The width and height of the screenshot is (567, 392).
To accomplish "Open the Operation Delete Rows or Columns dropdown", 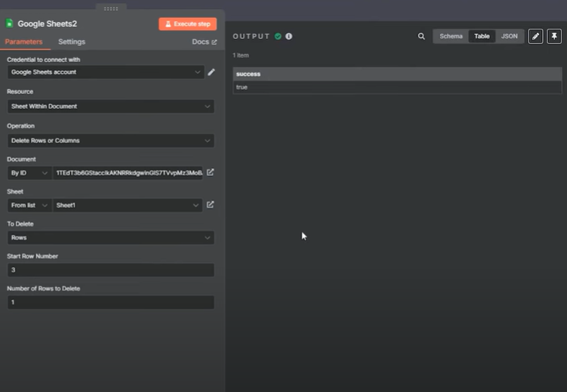I will [x=111, y=140].
